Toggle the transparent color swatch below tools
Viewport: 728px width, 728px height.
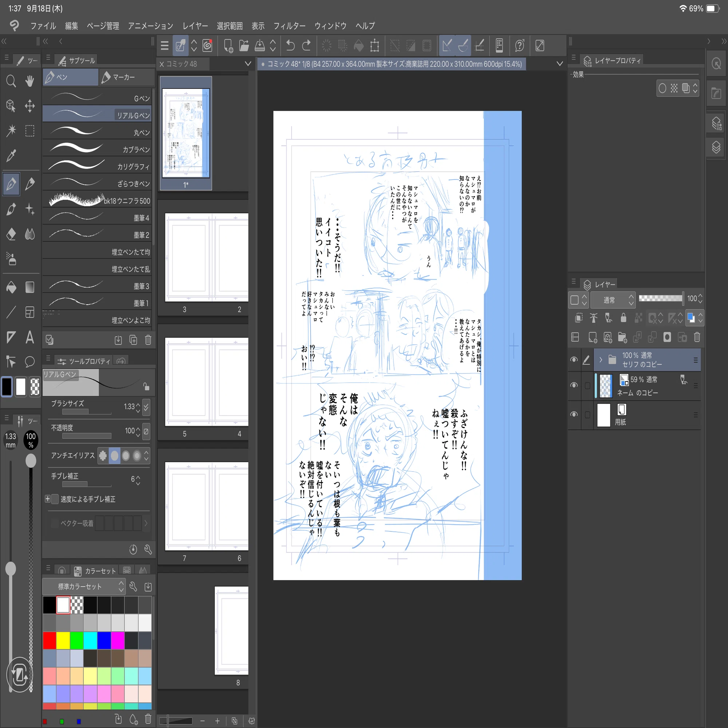click(35, 387)
